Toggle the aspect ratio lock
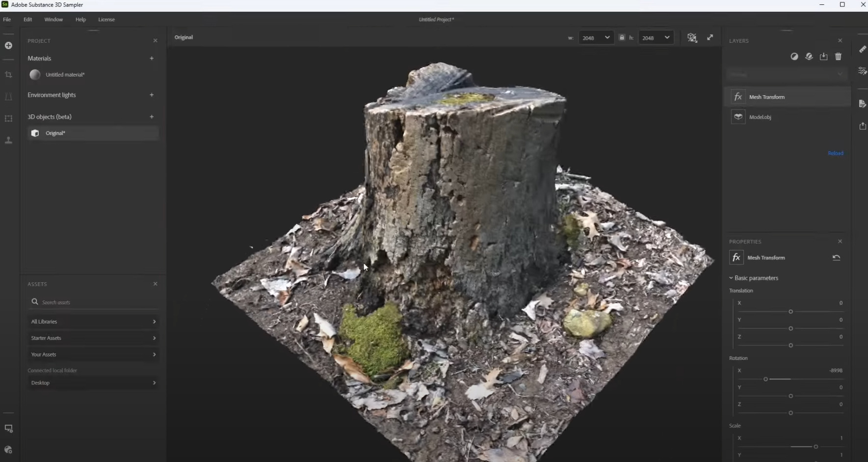Image resolution: width=868 pixels, height=462 pixels. click(622, 37)
